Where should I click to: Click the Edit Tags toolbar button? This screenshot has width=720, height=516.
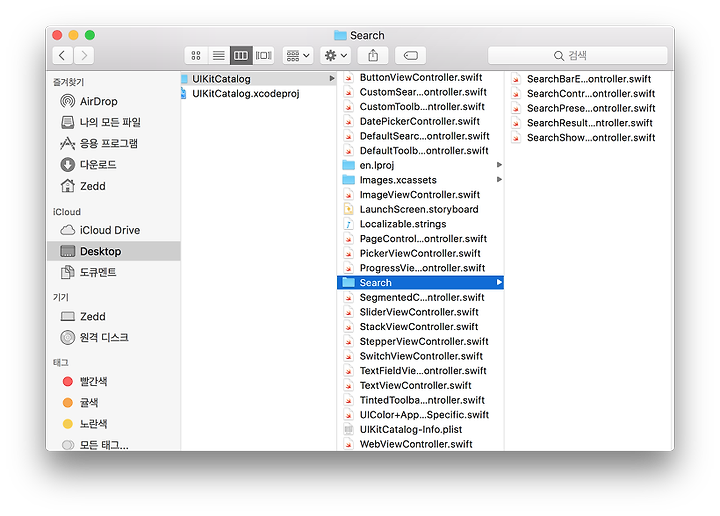tap(411, 56)
